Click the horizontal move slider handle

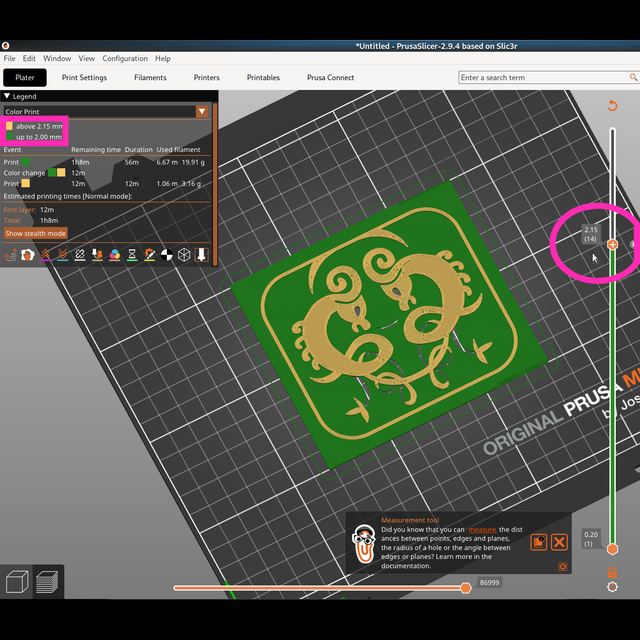tap(466, 588)
